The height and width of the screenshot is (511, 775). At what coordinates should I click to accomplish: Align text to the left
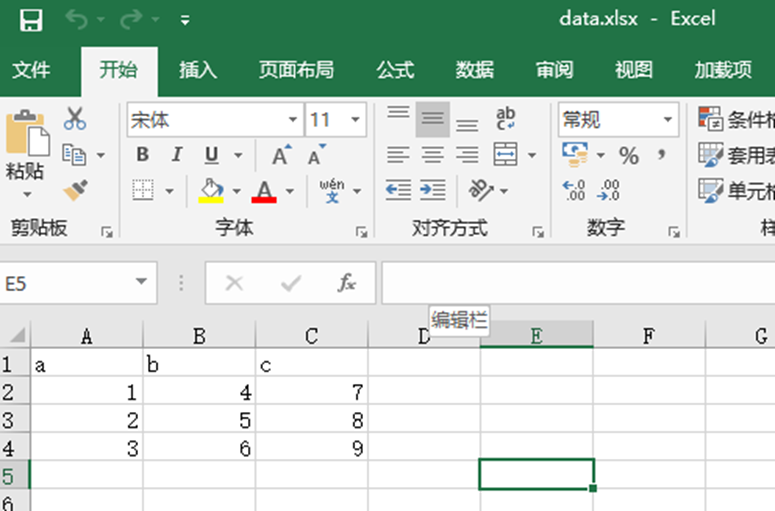(x=398, y=155)
